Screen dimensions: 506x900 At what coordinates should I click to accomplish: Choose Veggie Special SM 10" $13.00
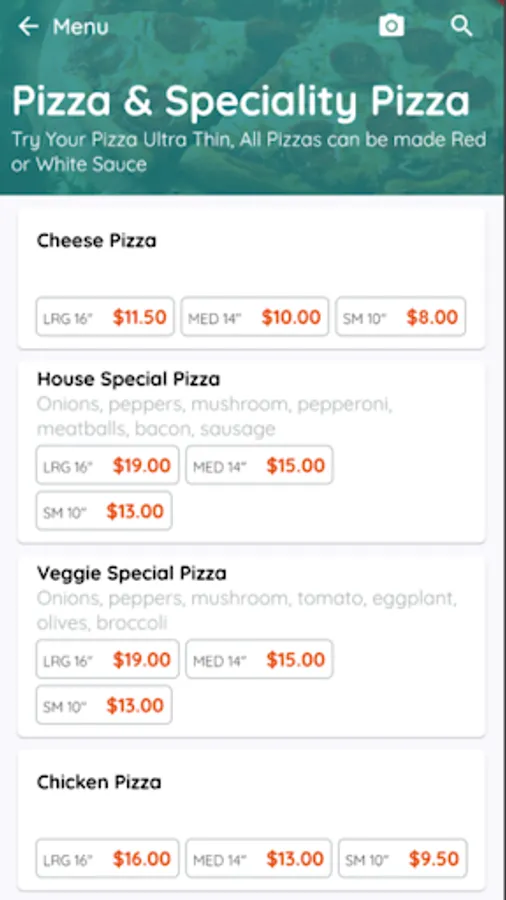point(104,705)
